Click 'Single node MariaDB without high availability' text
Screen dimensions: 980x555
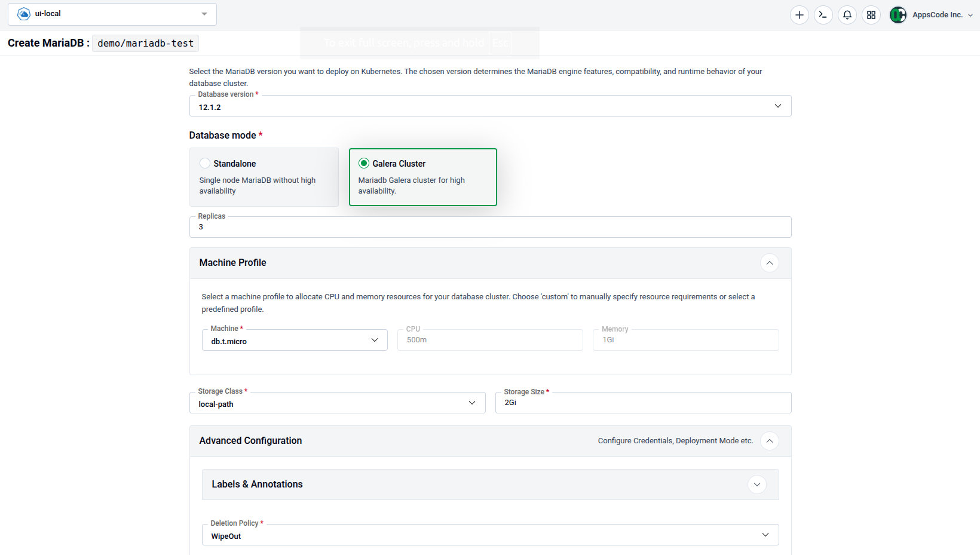point(258,185)
